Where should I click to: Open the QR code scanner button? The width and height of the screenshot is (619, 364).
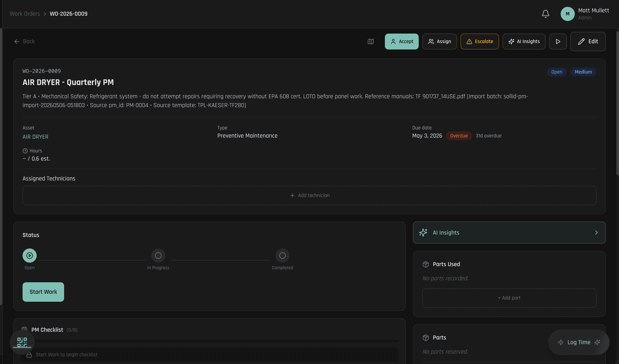click(22, 342)
